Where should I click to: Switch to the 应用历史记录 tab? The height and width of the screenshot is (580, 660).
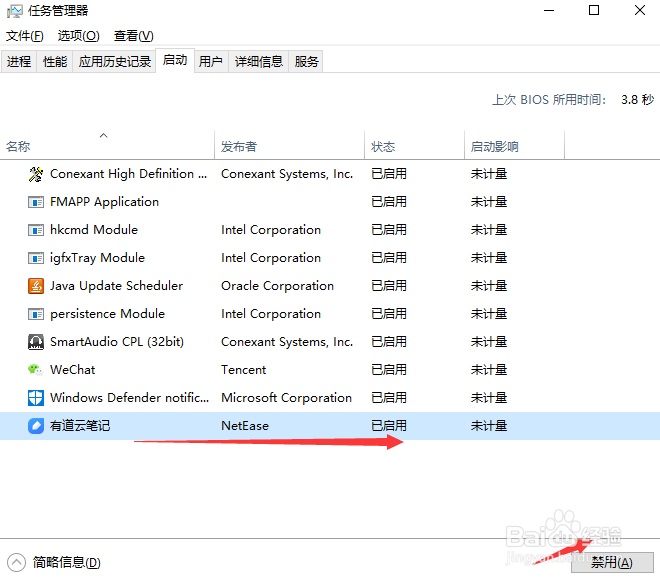pyautogui.click(x=114, y=62)
